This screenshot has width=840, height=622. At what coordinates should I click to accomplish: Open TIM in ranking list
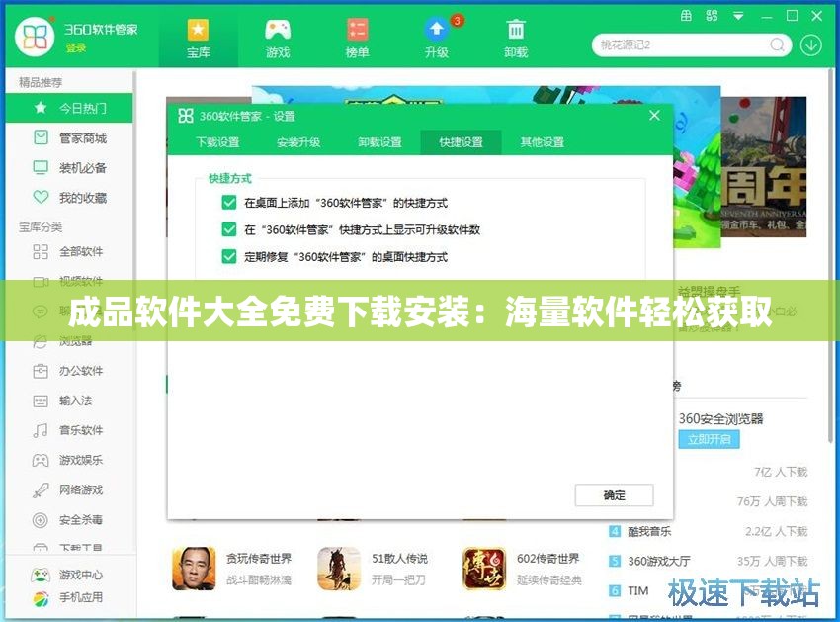[x=637, y=591]
